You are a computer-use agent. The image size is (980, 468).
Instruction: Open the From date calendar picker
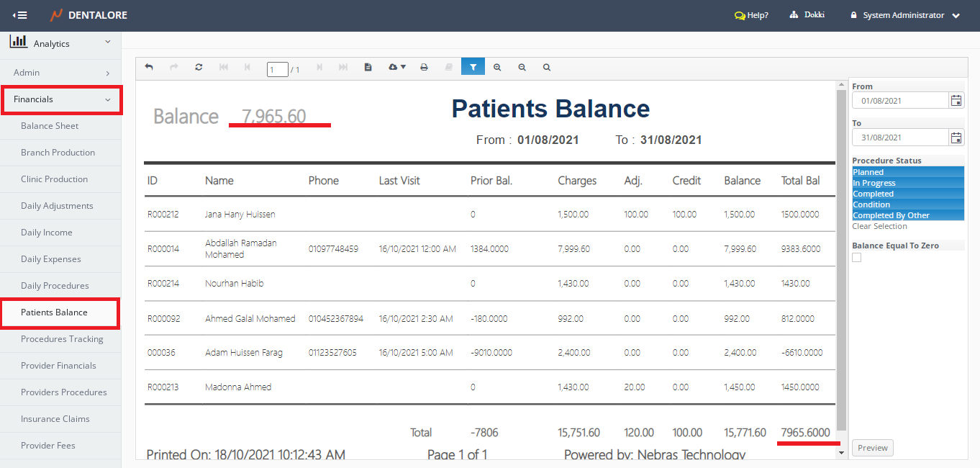pyautogui.click(x=956, y=101)
